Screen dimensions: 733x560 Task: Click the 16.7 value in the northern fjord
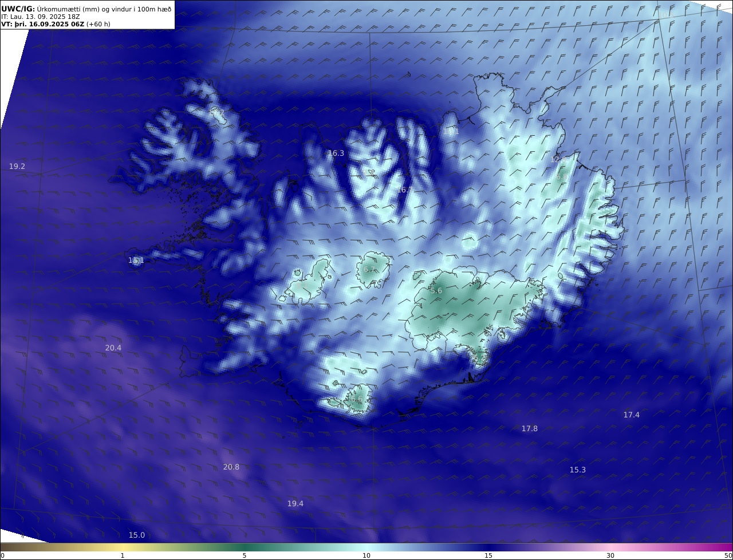[x=405, y=190]
